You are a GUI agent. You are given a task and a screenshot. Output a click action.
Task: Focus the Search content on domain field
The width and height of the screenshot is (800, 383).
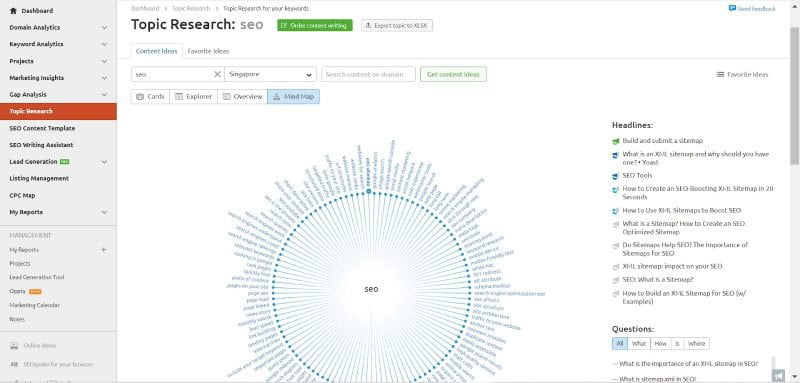point(368,74)
